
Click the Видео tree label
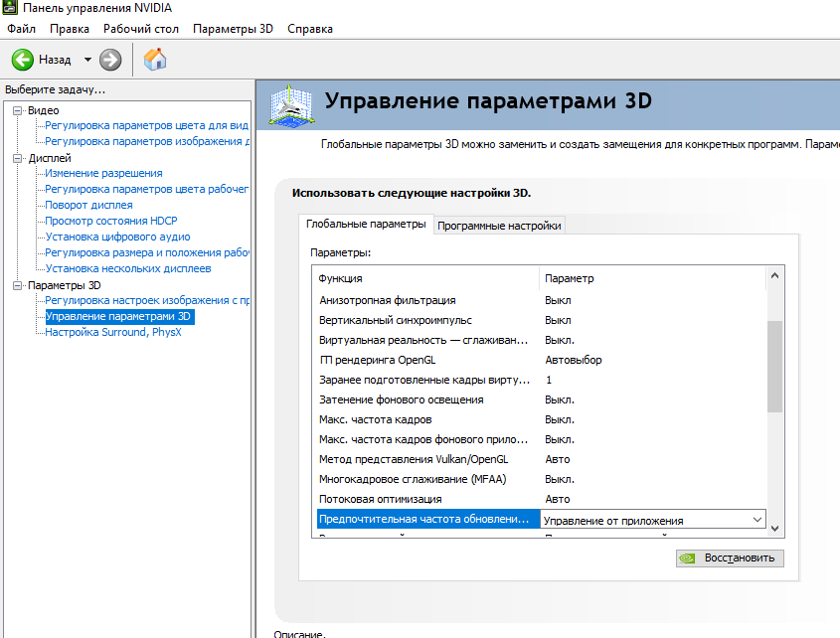(x=44, y=110)
